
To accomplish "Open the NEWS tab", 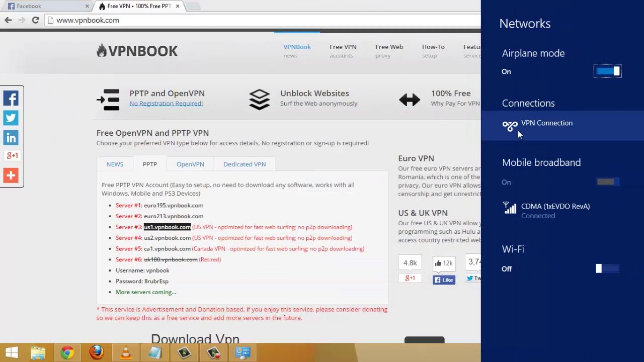I will tap(115, 164).
